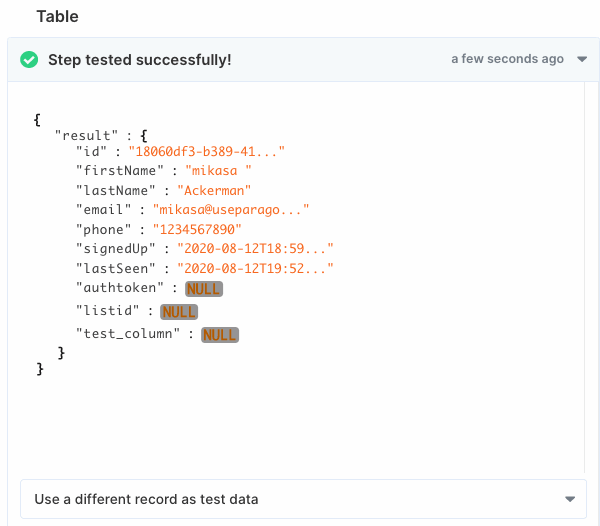Select the lastName value Ackerman
Viewport: 600px width, 526px height.
[214, 191]
